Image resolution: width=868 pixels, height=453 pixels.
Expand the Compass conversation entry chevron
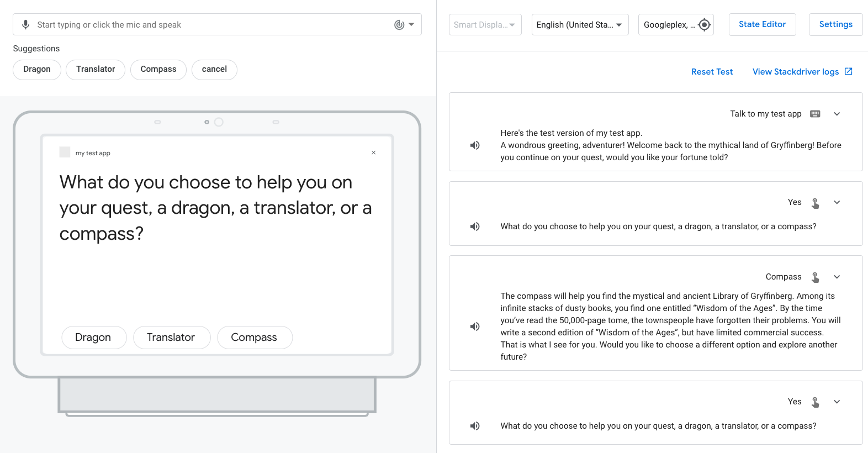pos(837,277)
